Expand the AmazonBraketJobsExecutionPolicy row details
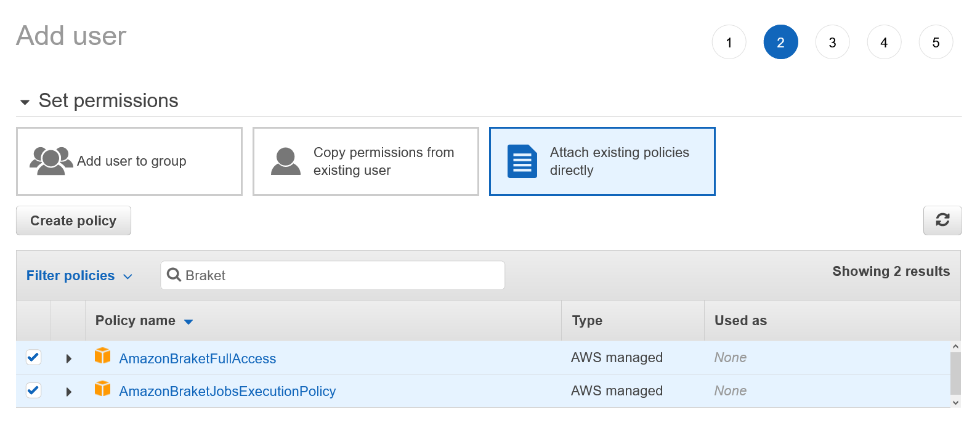This screenshot has width=980, height=428. pyautogui.click(x=69, y=392)
